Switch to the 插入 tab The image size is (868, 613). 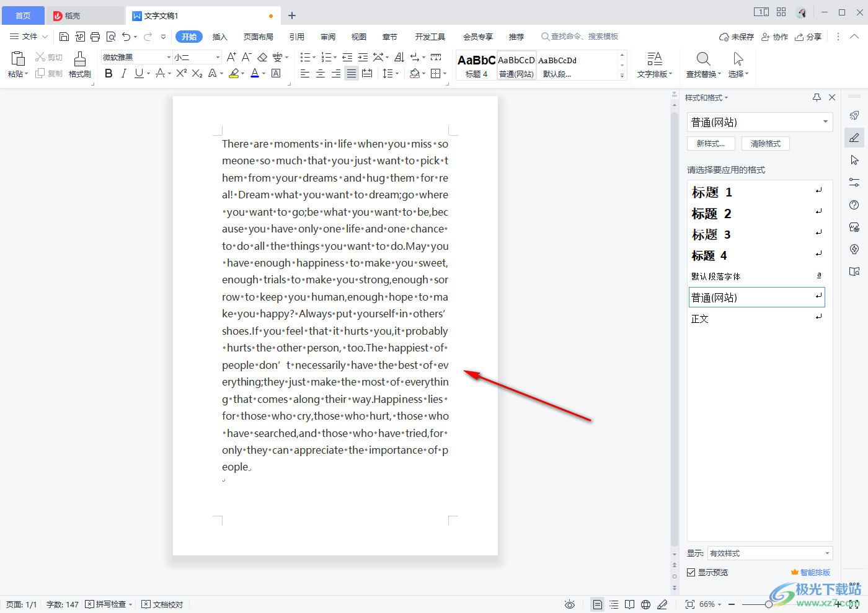220,37
